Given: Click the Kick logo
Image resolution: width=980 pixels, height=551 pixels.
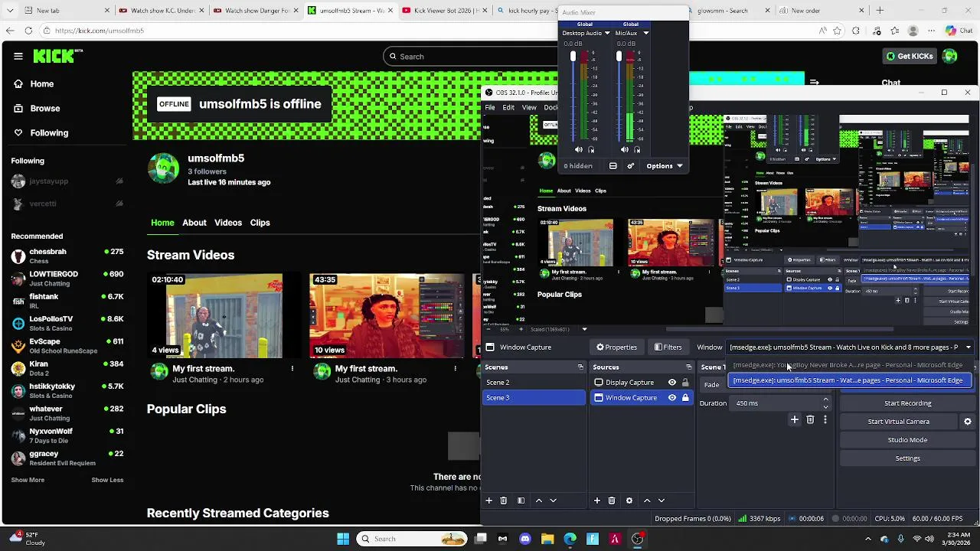Looking at the screenshot, I should coord(57,56).
